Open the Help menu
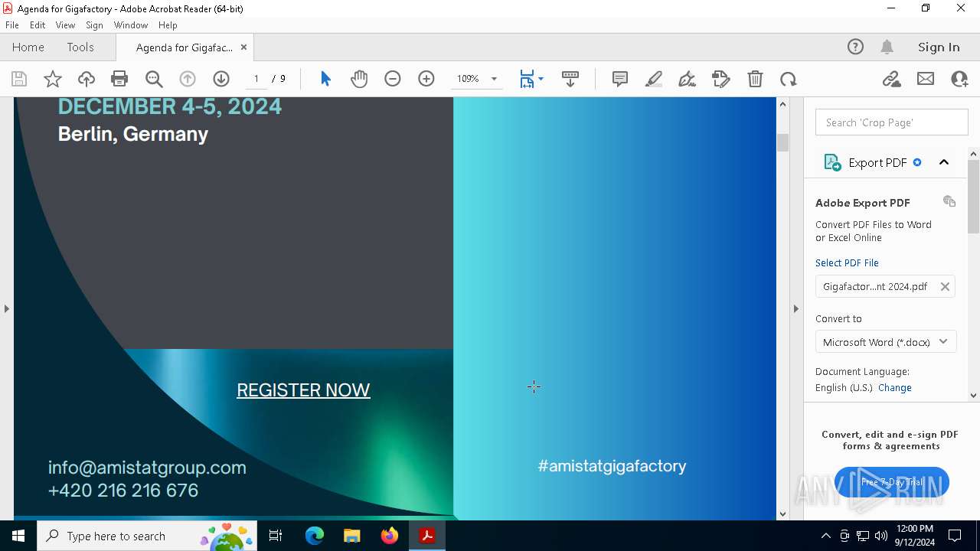 [168, 25]
